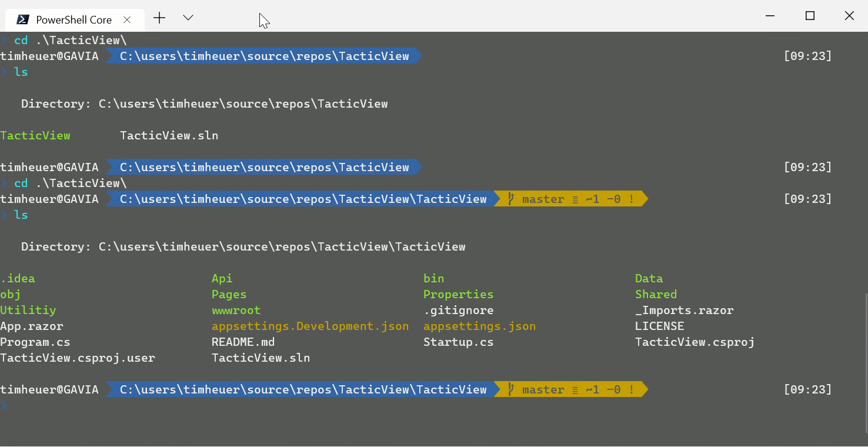Image resolution: width=868 pixels, height=447 pixels.
Task: Click the git branch icon in the bottom prompt
Action: click(511, 389)
